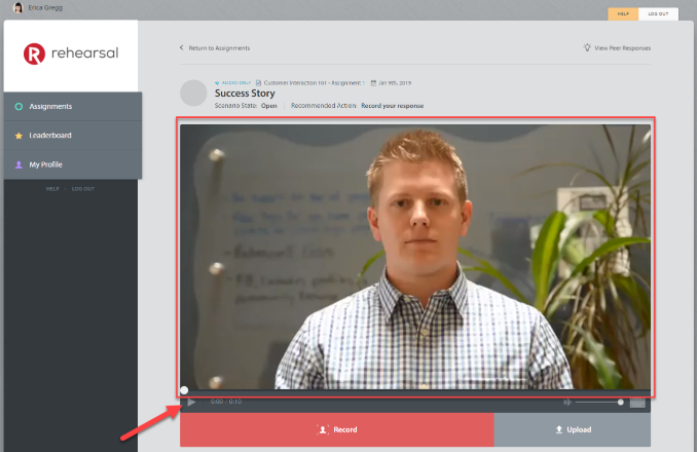Click the lightbulb icon beside View Peer Responses
This screenshot has height=452, width=697.
click(x=587, y=47)
